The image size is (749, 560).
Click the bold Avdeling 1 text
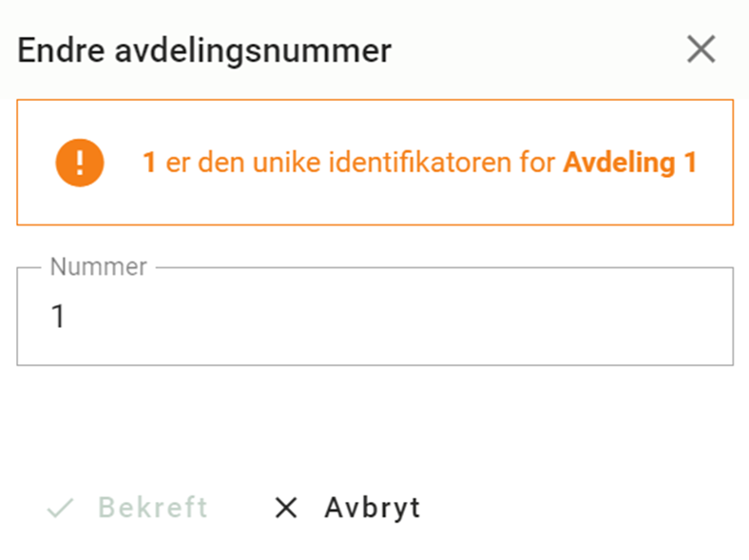(x=630, y=163)
